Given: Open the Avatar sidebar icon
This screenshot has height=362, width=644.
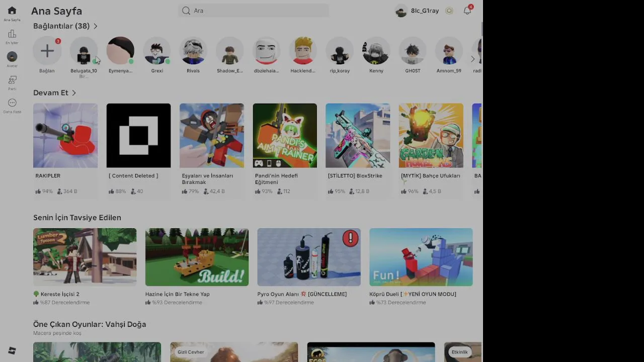Looking at the screenshot, I should pyautogui.click(x=12, y=56).
